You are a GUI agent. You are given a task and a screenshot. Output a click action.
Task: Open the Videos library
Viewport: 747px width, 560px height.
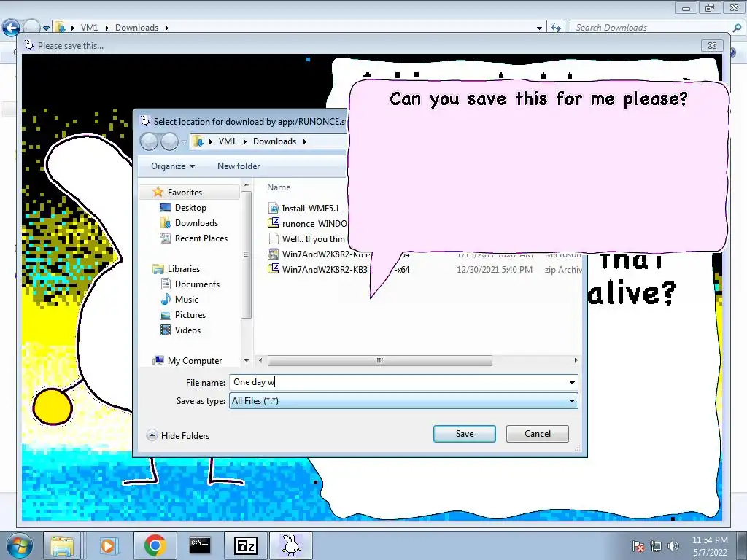(x=187, y=330)
